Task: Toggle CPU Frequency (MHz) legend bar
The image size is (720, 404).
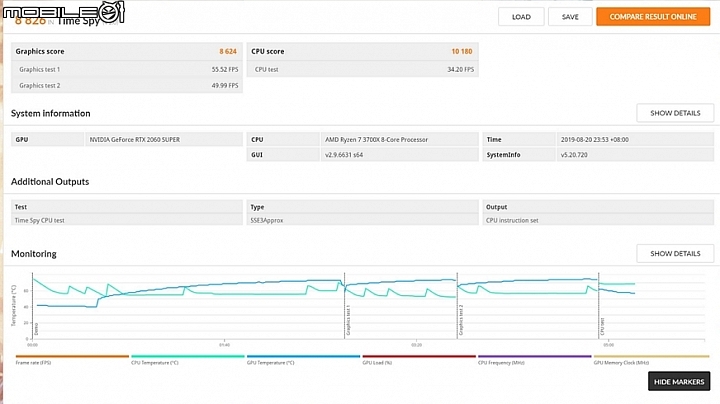Action: click(x=534, y=356)
